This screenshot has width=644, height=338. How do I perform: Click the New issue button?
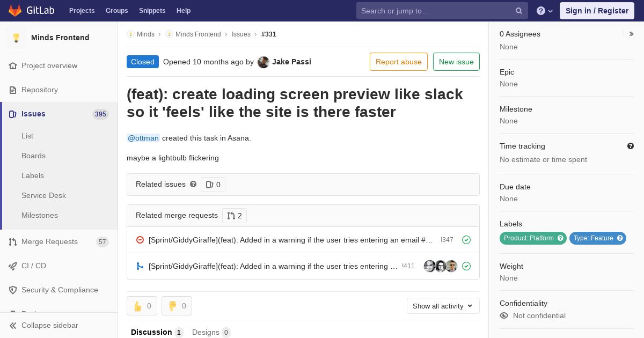[x=456, y=62]
